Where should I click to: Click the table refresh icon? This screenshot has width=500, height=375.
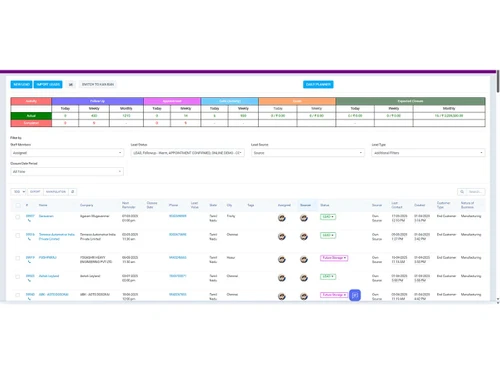pyautogui.click(x=73, y=192)
